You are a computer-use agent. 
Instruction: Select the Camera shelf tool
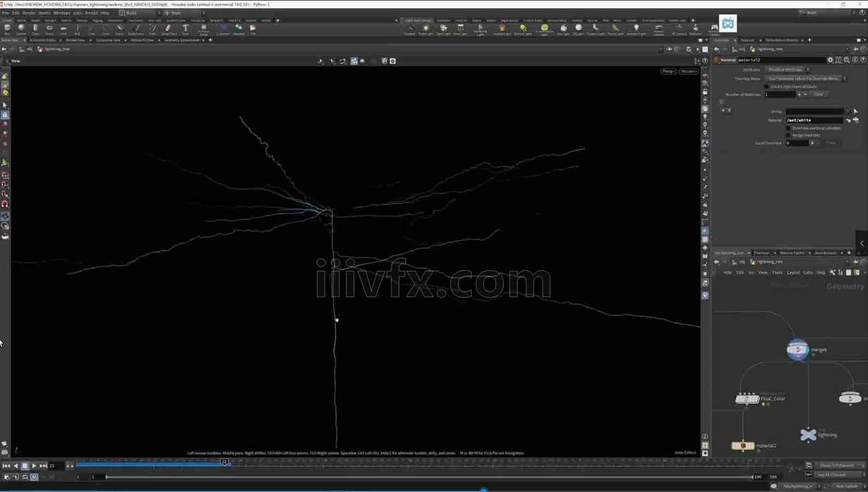pos(409,29)
